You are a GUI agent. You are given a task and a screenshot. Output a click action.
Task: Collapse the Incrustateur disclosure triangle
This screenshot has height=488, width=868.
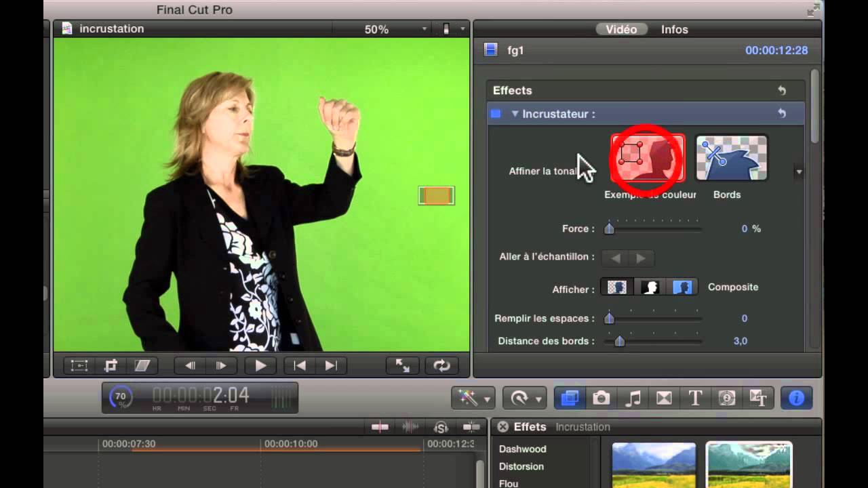tap(515, 114)
